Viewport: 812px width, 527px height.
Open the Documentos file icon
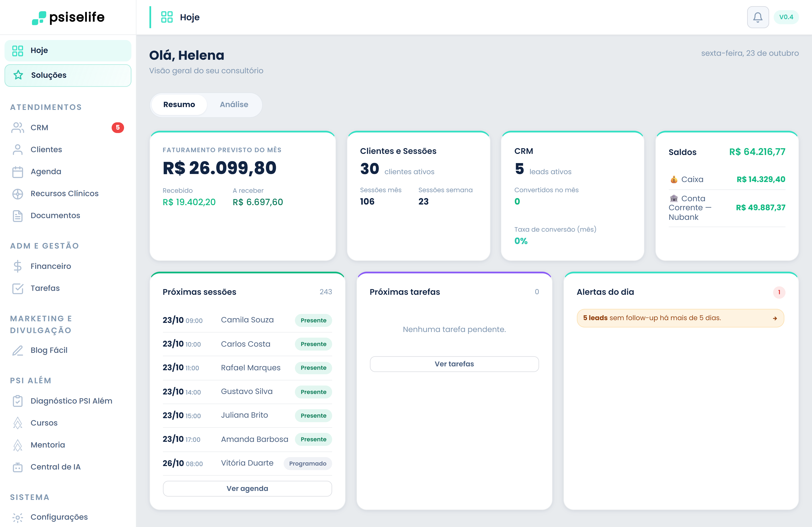click(x=17, y=215)
